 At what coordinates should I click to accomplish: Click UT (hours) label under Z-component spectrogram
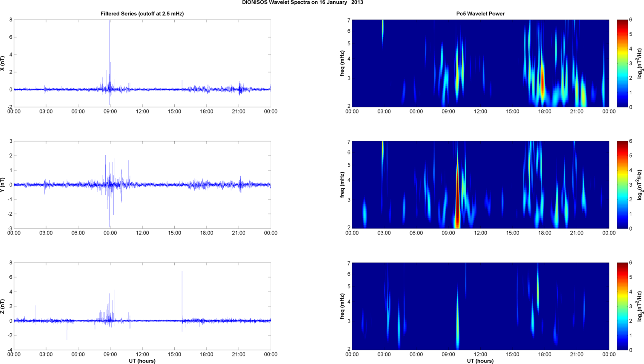click(x=480, y=361)
